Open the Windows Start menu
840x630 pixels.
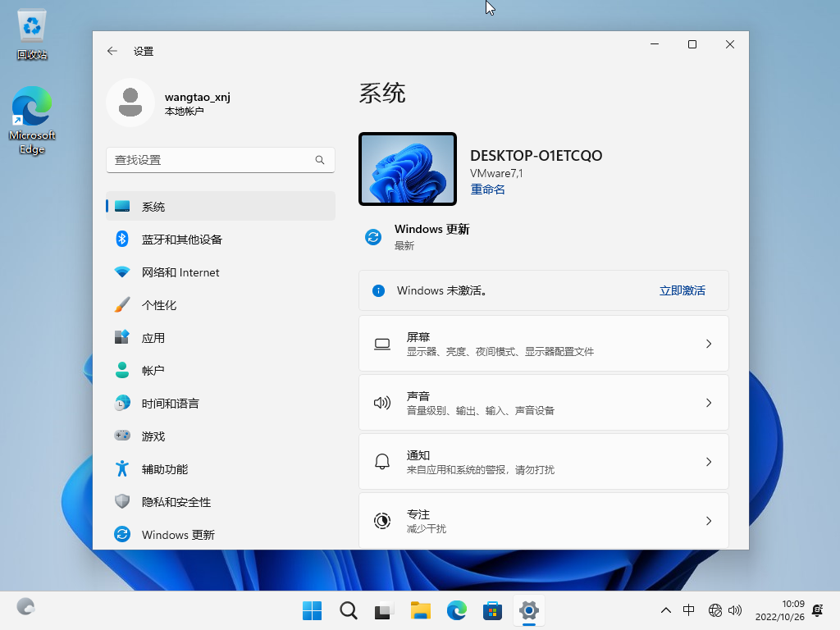312,610
